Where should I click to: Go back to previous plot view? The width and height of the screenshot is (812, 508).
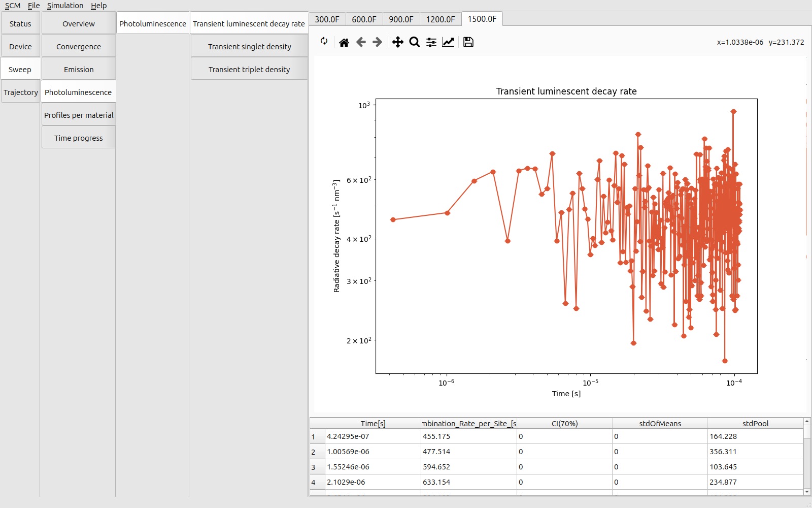[x=361, y=42]
